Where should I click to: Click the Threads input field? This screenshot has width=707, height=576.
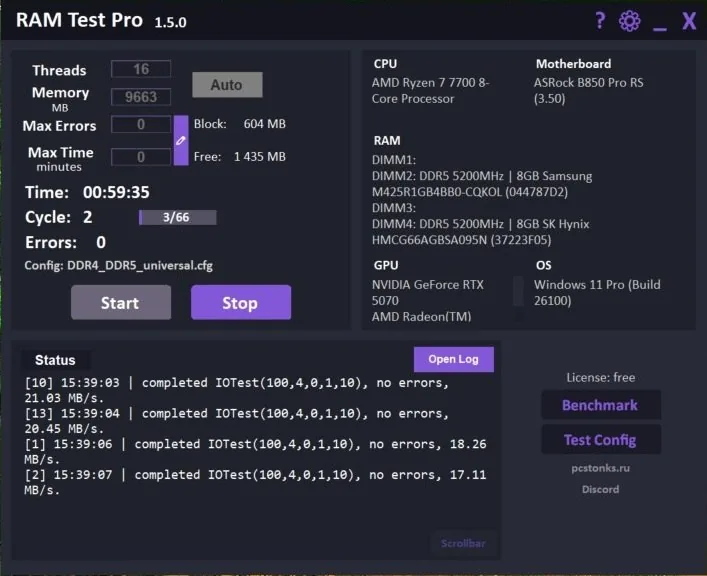141,69
